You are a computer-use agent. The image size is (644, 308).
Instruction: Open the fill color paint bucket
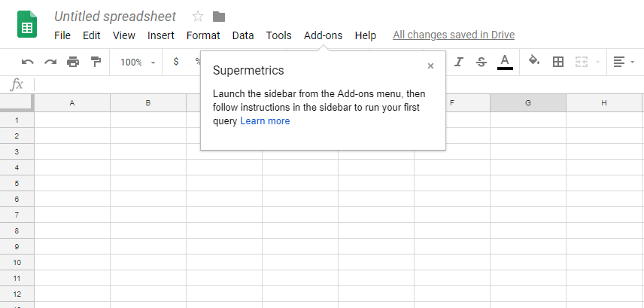click(534, 61)
